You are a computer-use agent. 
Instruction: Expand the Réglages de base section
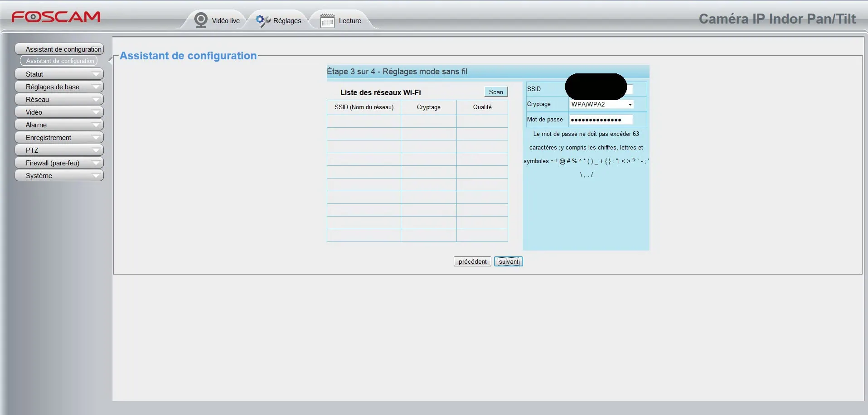59,87
